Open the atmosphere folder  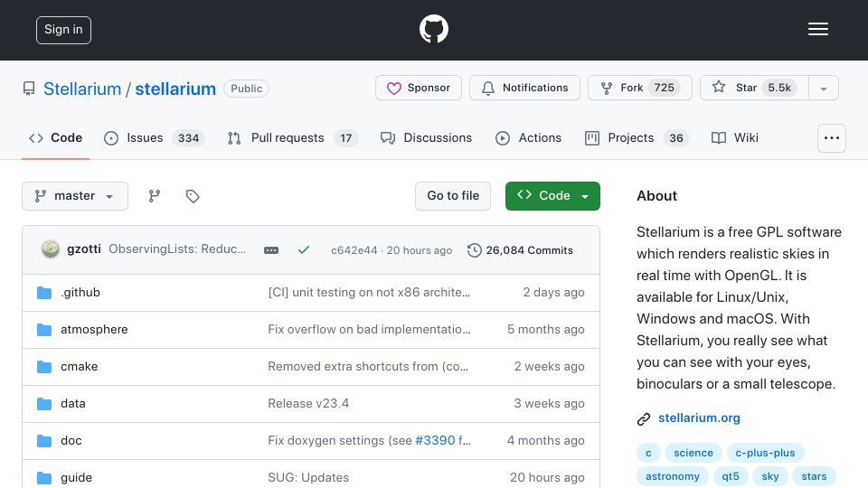point(94,329)
